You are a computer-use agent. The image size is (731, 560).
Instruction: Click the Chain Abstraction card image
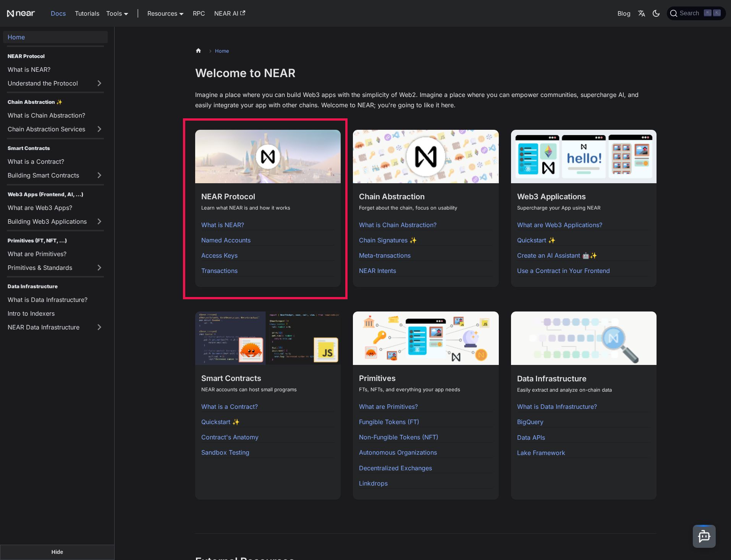tap(425, 157)
